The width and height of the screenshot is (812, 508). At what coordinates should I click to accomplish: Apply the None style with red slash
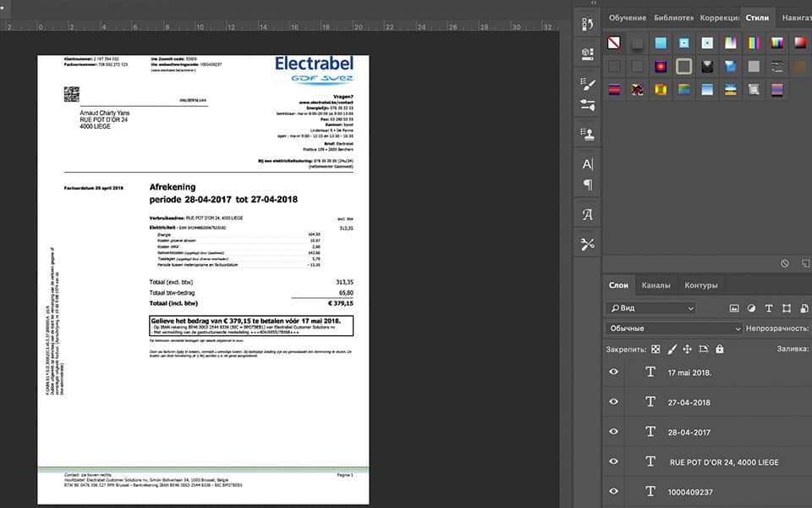click(614, 43)
